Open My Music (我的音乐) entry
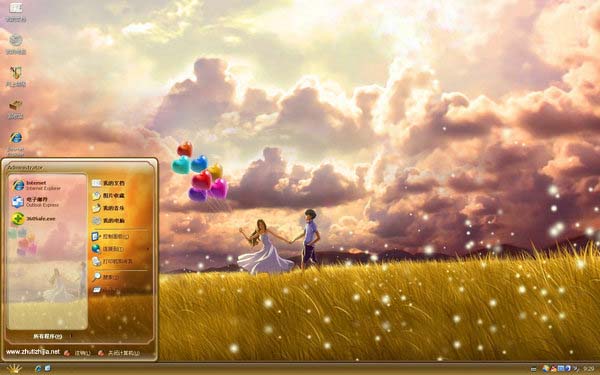Viewport: 600px width, 375px height. (109, 208)
